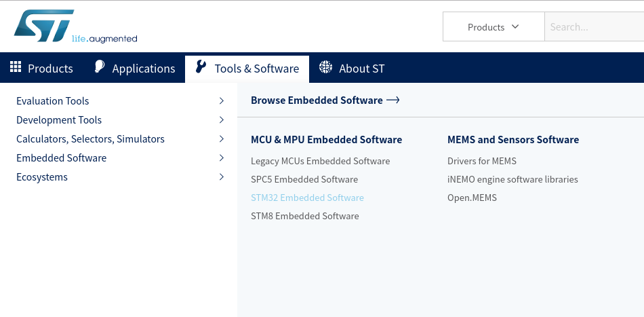Open the Products navigation menu
This screenshot has height=317, width=644.
(x=41, y=67)
